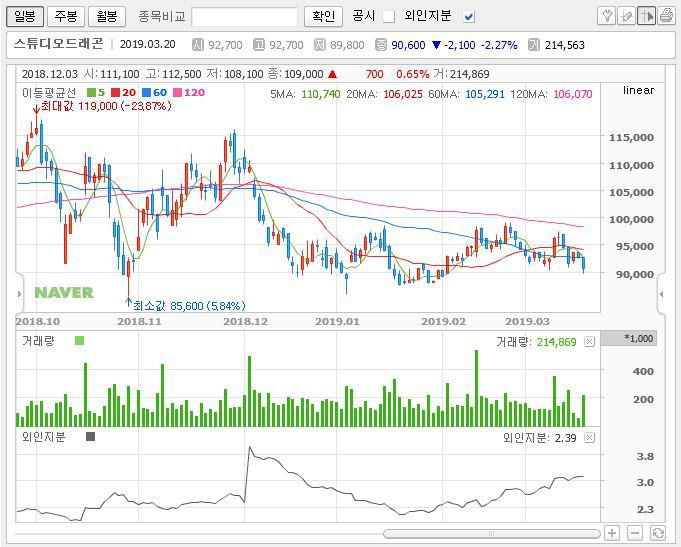Click the 2018.11 date axis label

[139, 322]
